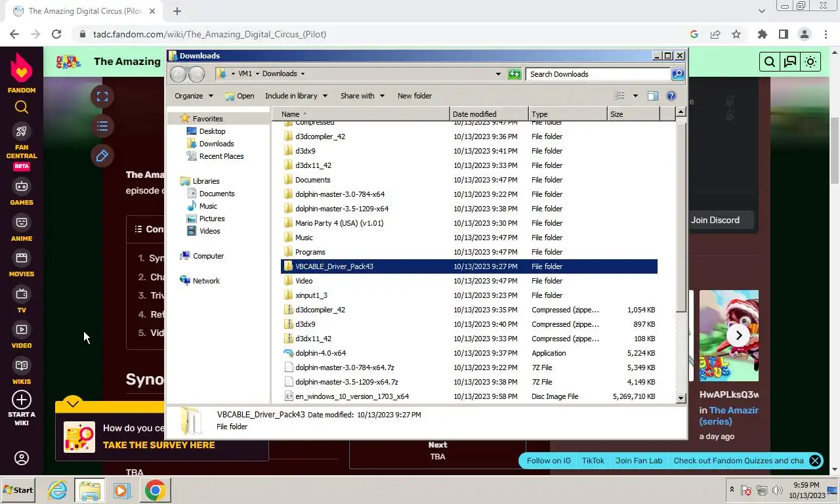This screenshot has width=840, height=504.
Task: Show hidden tray icons arrow
Action: pyautogui.click(x=732, y=490)
